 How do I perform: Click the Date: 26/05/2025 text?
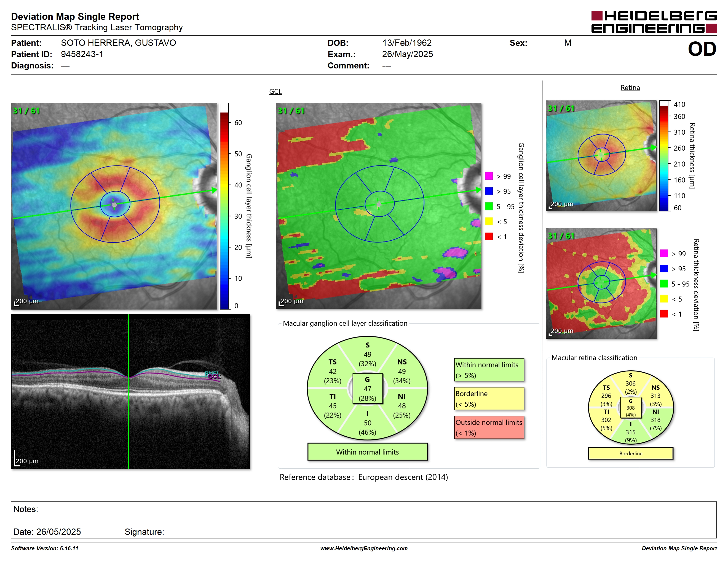coord(47,532)
